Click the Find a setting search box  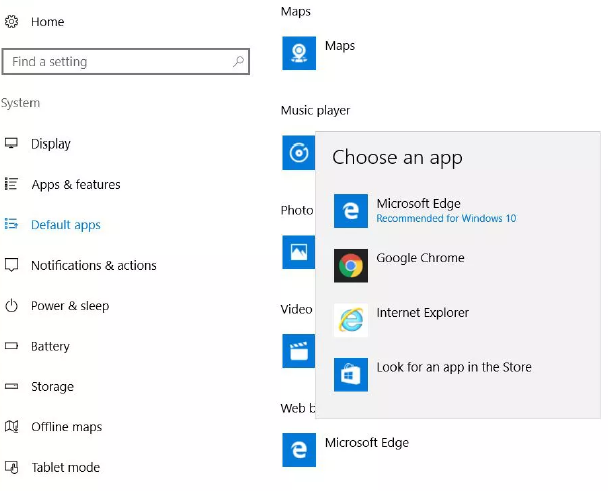coord(118,61)
